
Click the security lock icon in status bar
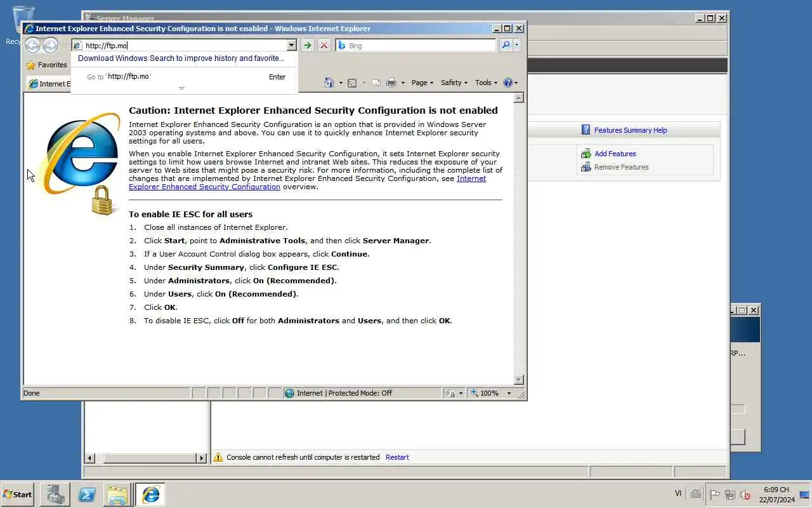pos(451,393)
